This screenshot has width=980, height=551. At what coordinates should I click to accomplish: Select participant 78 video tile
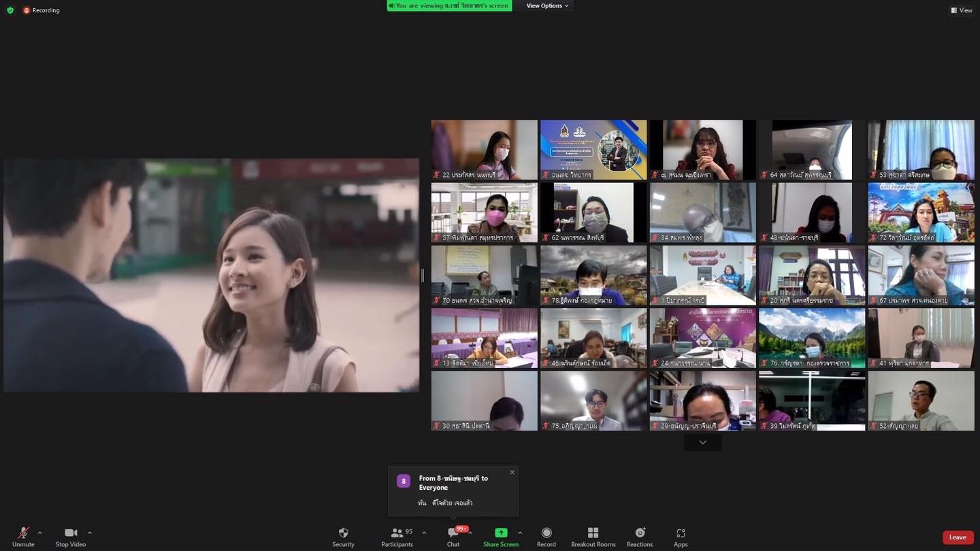593,275
